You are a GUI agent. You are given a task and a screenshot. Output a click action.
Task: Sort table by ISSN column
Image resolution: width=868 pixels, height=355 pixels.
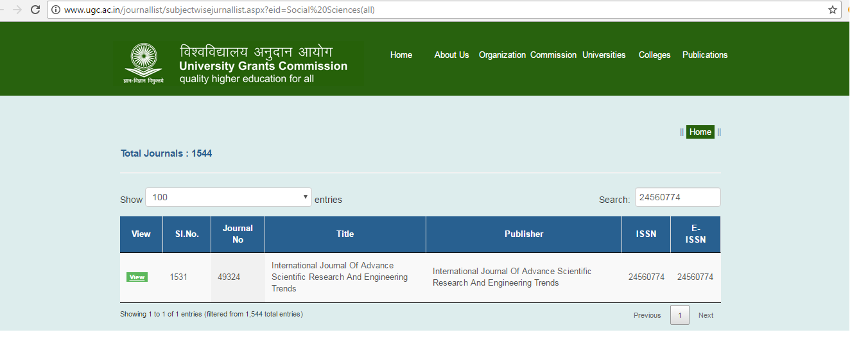pyautogui.click(x=647, y=234)
